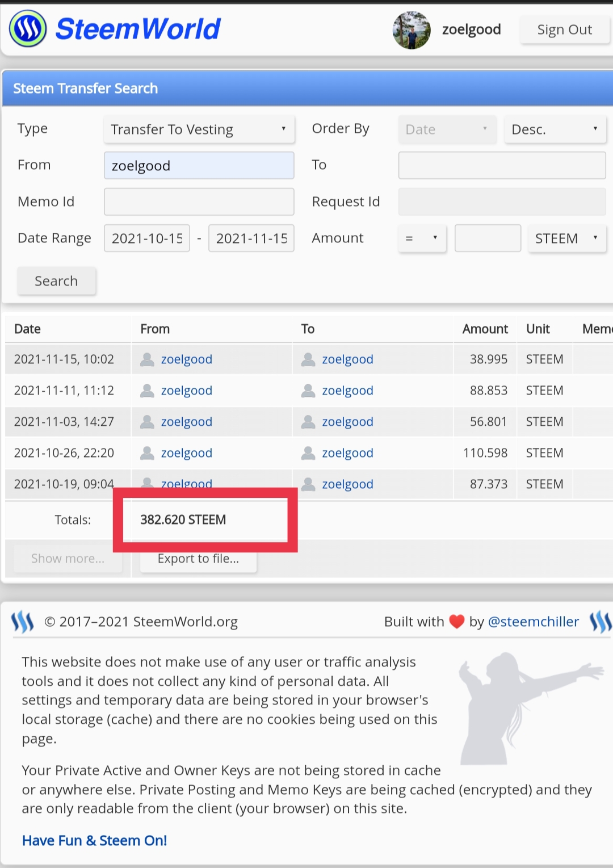This screenshot has height=868, width=613.
Task: Click the Date column header
Action: click(x=27, y=329)
